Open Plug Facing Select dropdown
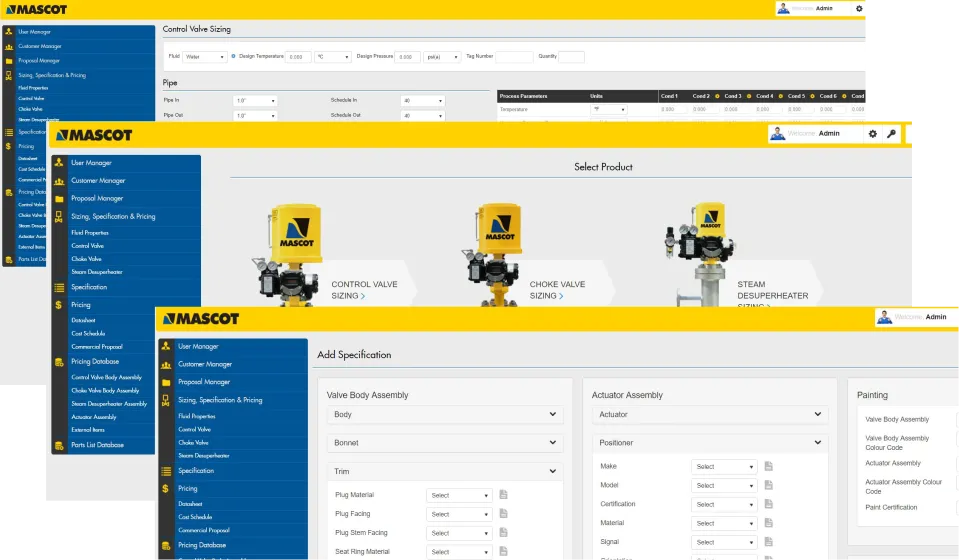 pos(459,514)
